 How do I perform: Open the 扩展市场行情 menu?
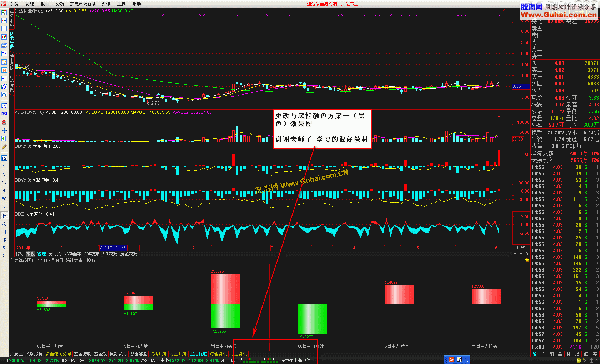(x=83, y=4)
